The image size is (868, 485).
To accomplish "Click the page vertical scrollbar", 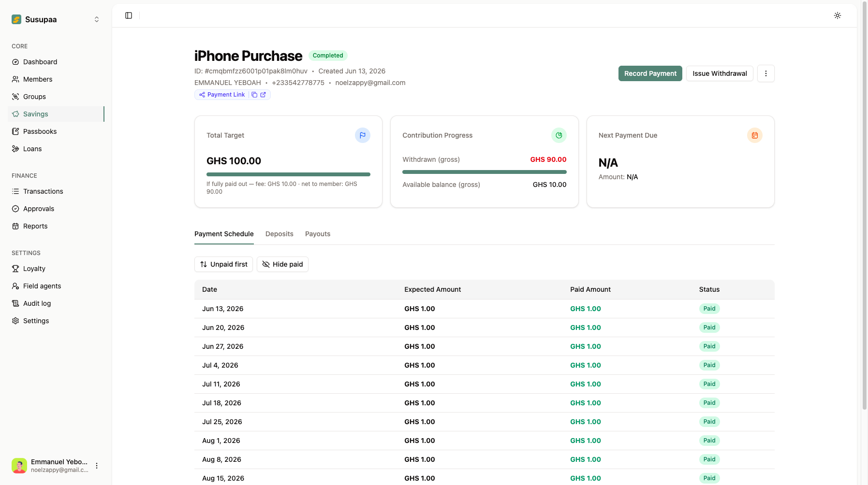I will tap(865, 205).
